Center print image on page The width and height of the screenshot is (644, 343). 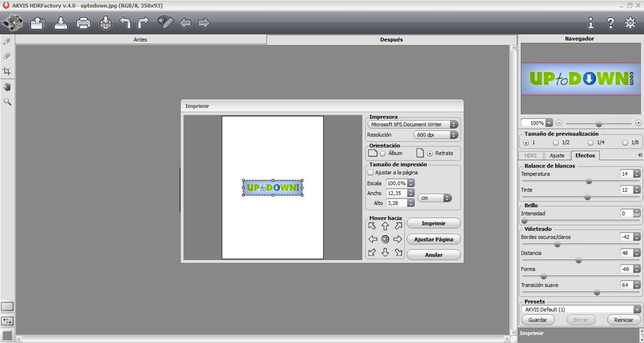[385, 239]
